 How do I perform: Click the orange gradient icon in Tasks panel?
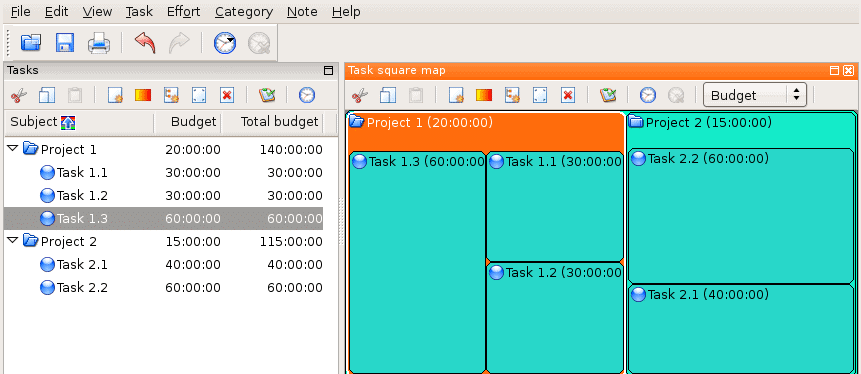[x=143, y=96]
